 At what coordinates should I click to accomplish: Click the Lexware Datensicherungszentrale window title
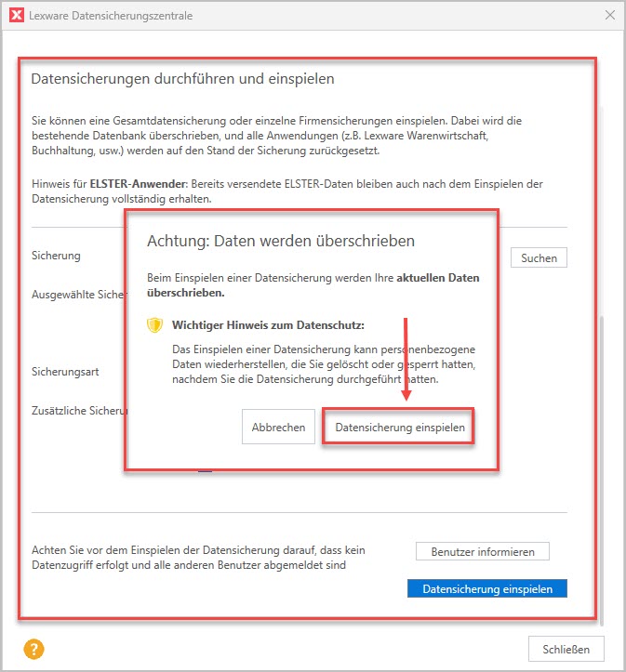(x=113, y=16)
